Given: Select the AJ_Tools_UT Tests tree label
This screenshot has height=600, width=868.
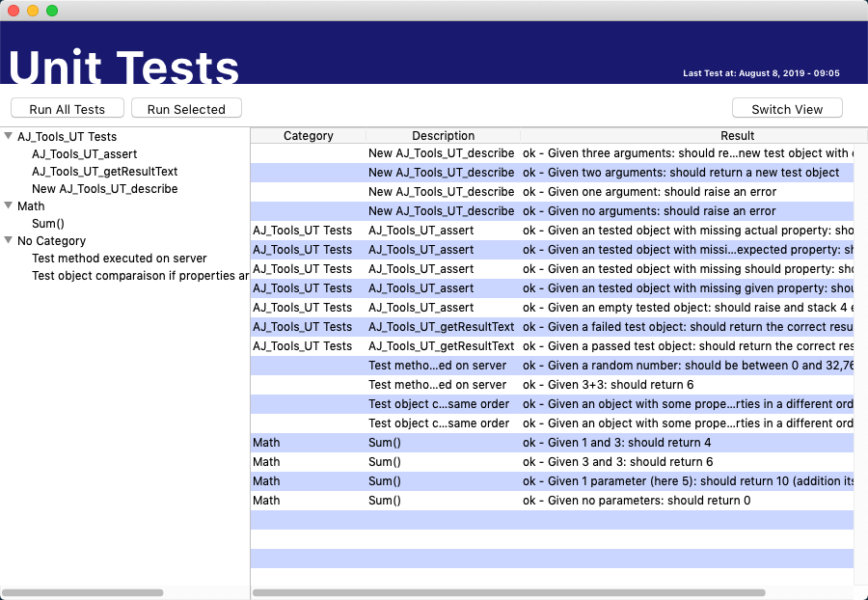Looking at the screenshot, I should [67, 137].
